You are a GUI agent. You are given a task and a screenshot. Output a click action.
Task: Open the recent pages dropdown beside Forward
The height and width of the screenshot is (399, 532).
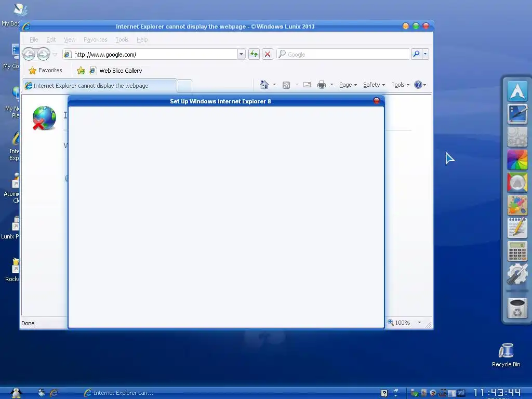[x=55, y=54]
